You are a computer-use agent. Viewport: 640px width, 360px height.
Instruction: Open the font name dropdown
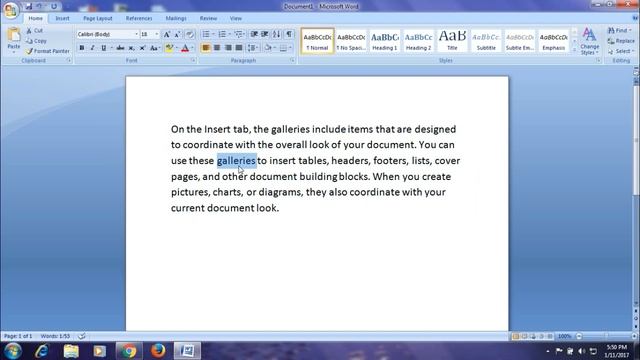[136, 34]
